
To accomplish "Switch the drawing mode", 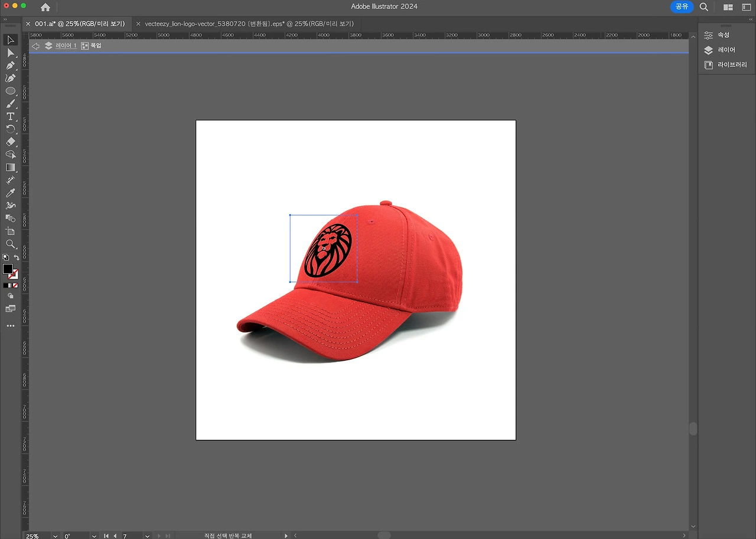I will (10, 296).
